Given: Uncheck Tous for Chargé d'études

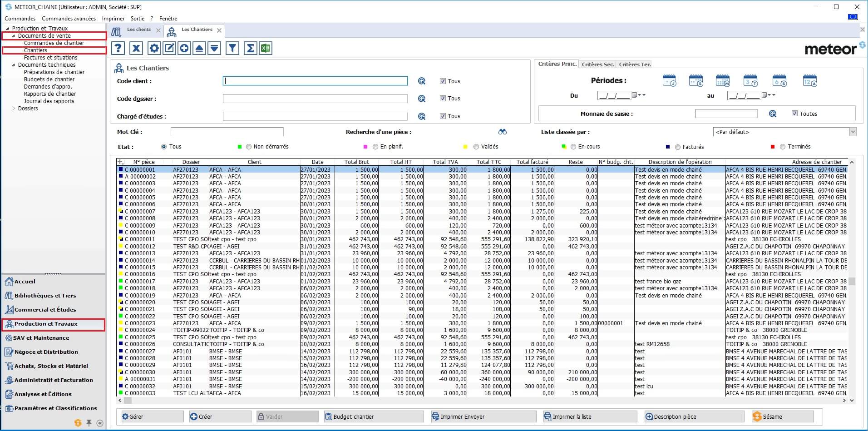Looking at the screenshot, I should [x=443, y=116].
